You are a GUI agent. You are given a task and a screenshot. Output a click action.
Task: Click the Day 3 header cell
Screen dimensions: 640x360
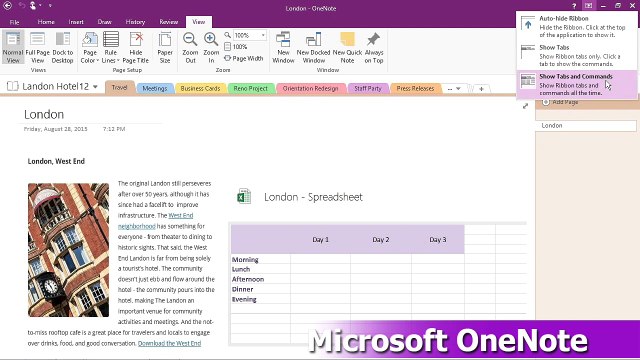pos(438,240)
